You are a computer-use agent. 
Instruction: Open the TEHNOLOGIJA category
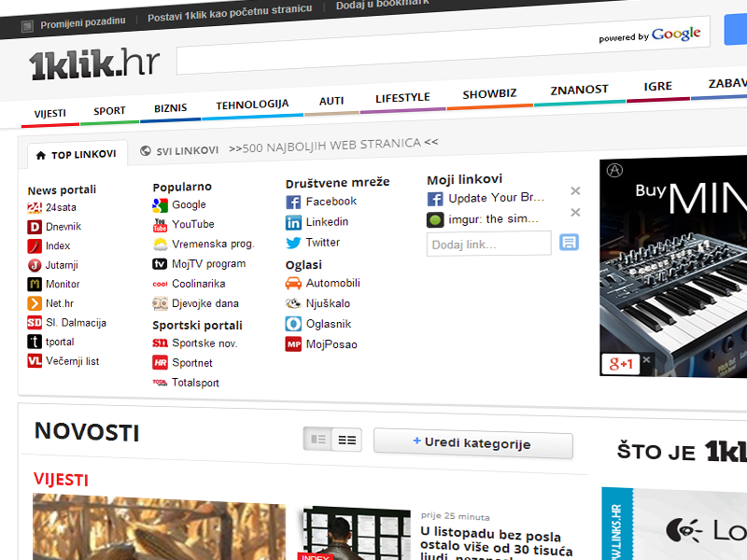click(x=252, y=105)
